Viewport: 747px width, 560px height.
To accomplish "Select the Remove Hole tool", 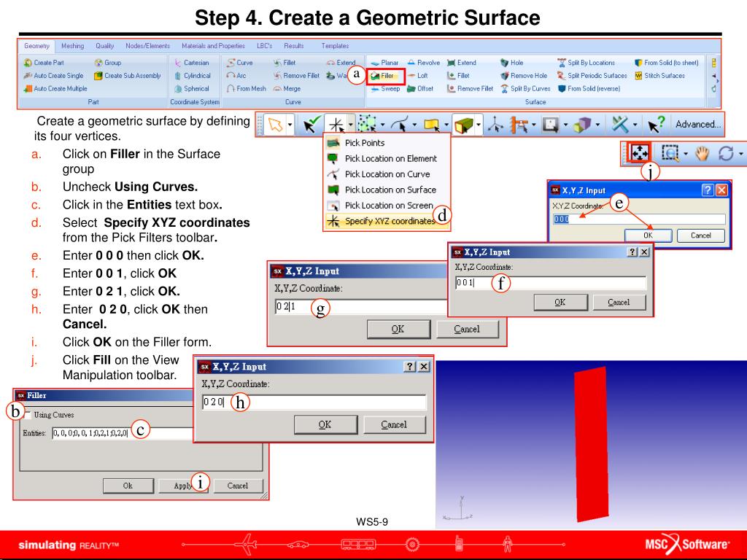I will 524,76.
